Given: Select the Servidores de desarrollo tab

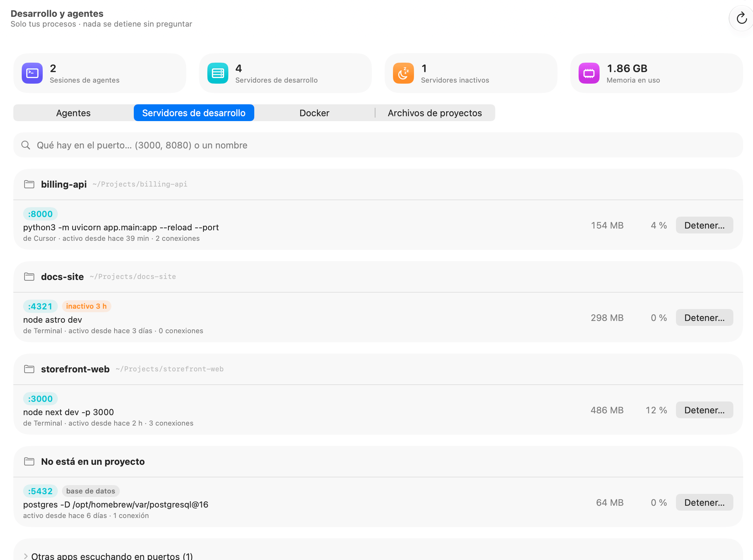Looking at the screenshot, I should pyautogui.click(x=194, y=113).
